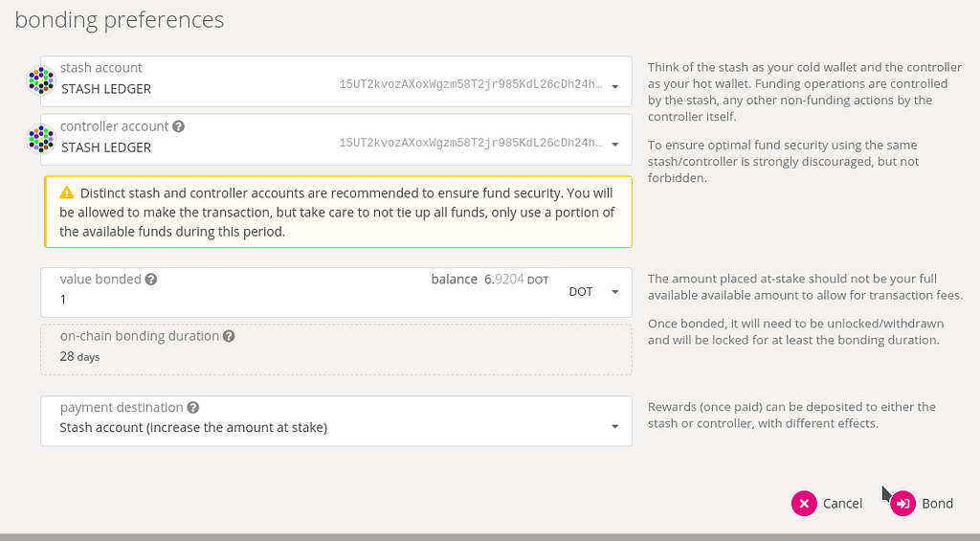Click the pink Cancel X icon
The width and height of the screenshot is (980, 541).
pos(804,504)
